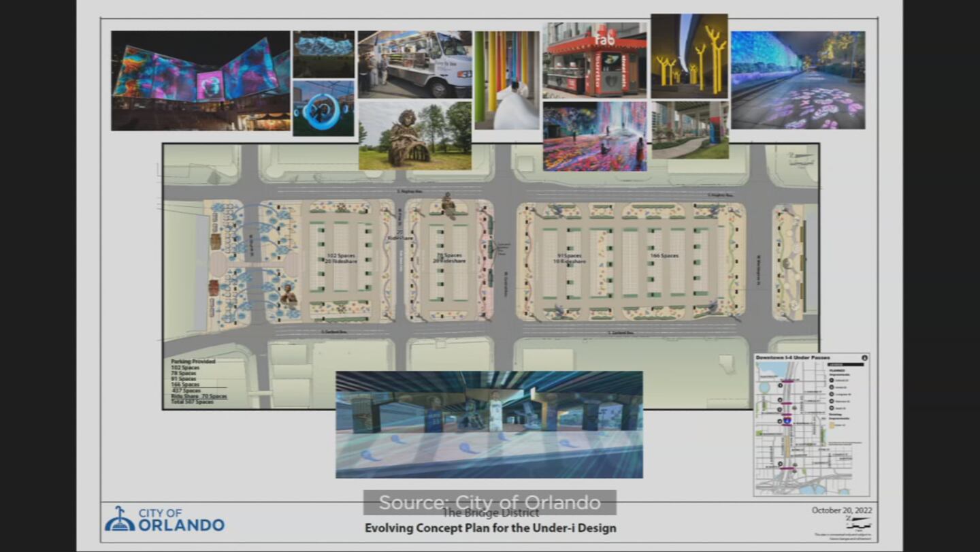
Task: Open the yellow glowing tree sculptures photo
Action: click(x=689, y=56)
